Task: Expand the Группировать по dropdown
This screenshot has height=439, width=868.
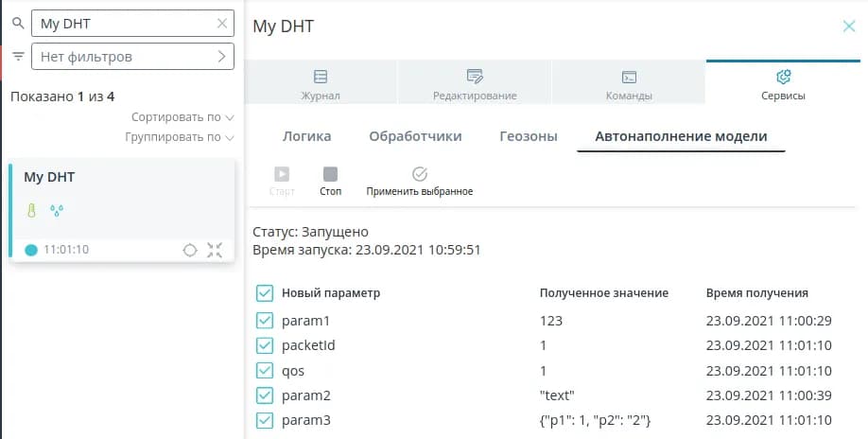Action: click(179, 137)
